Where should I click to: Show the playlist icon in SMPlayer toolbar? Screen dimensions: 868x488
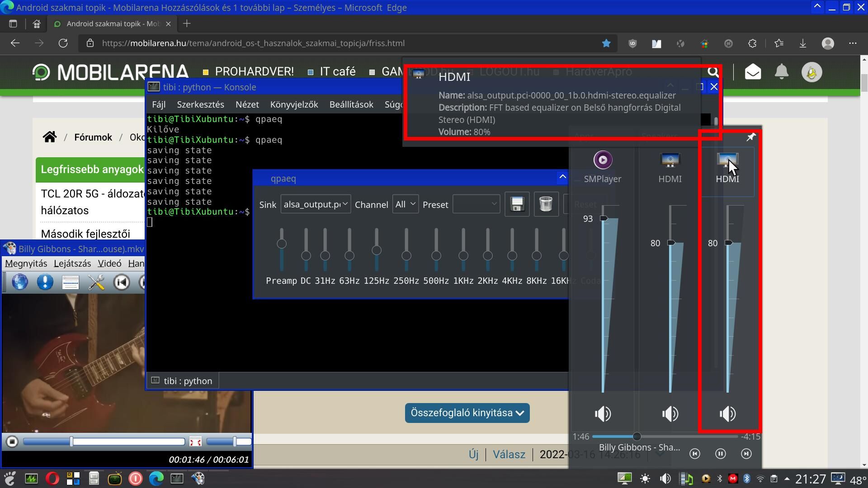point(71,282)
